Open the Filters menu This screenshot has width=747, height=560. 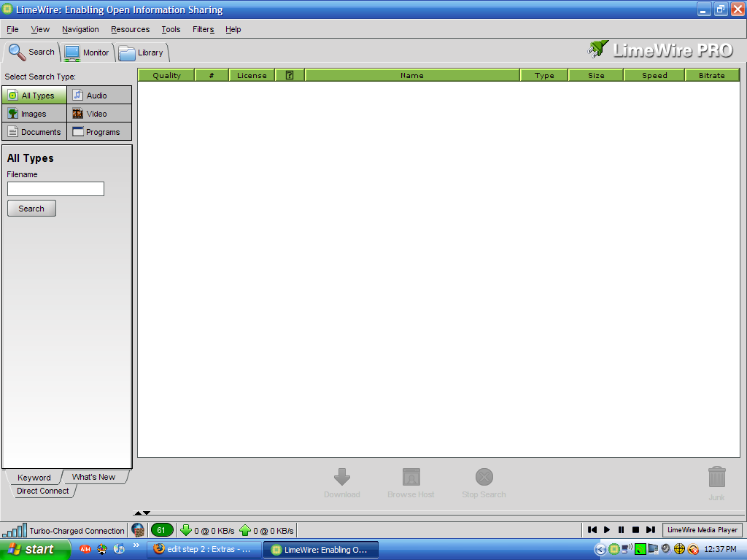[x=204, y=29]
